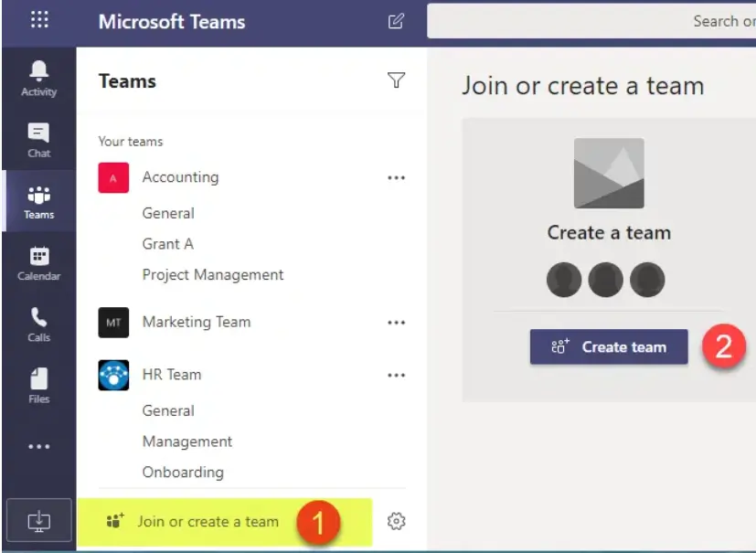
Task: Open General channel under Accounting
Action: [x=168, y=213]
